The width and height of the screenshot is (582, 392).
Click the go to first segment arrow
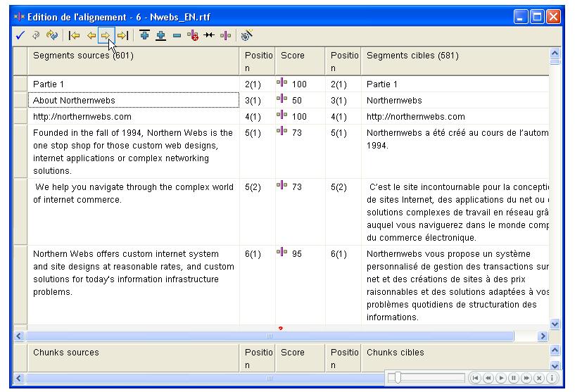point(75,35)
